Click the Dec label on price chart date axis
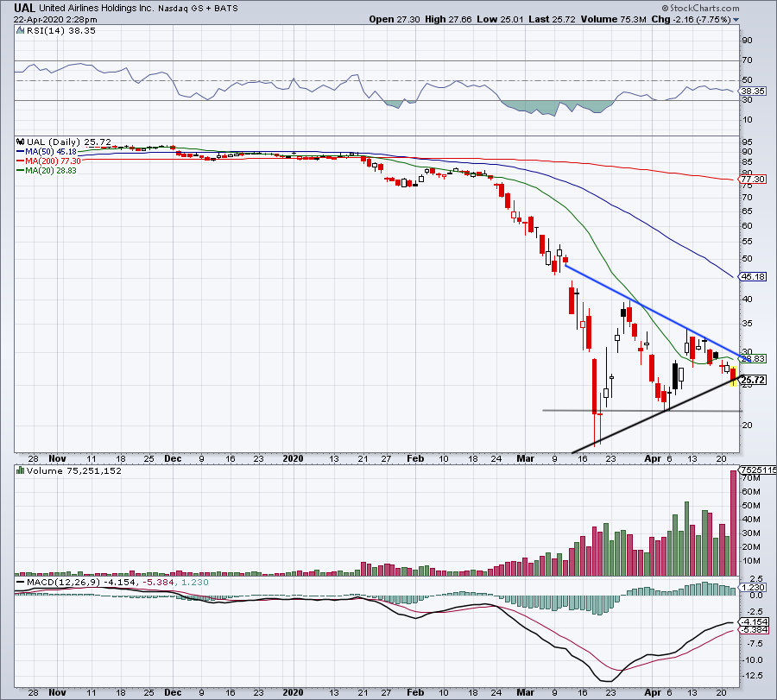 point(173,458)
